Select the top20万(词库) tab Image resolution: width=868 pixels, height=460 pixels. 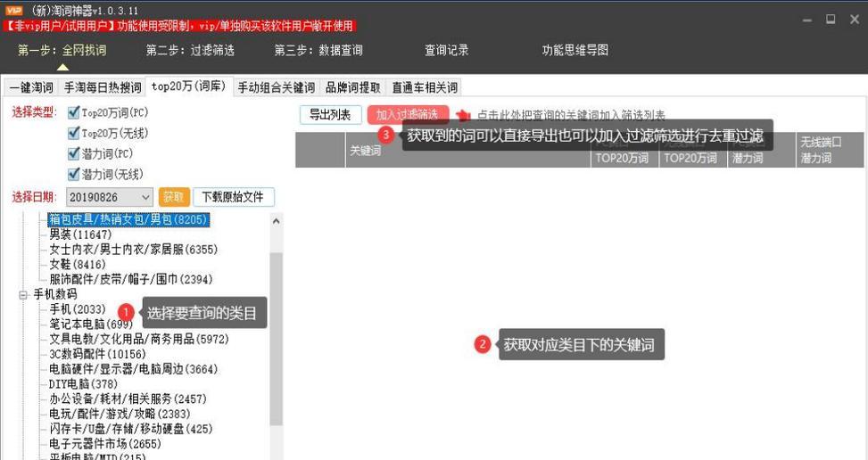click(x=189, y=86)
